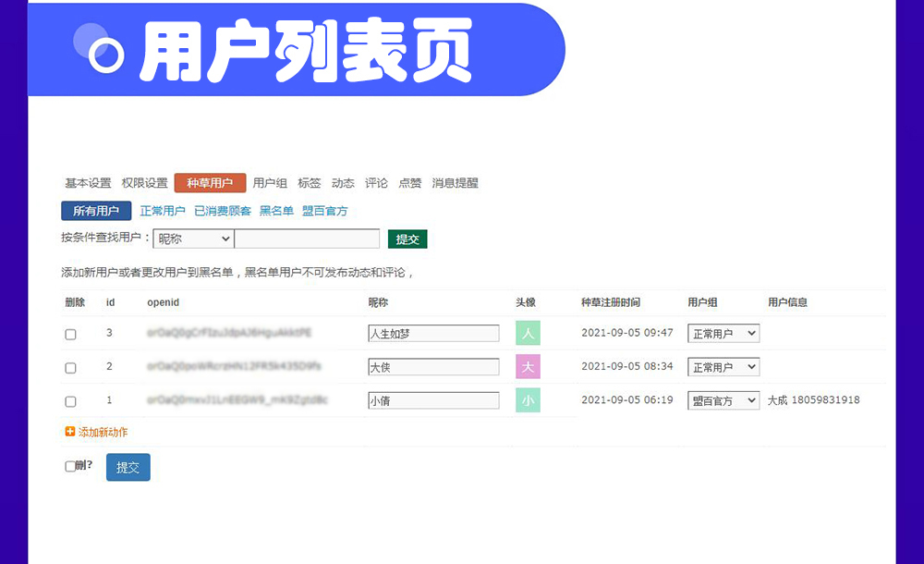Screen dimensions: 924x564
Task: Click the orange plus icon beside 添加新动作
Action: click(70, 432)
